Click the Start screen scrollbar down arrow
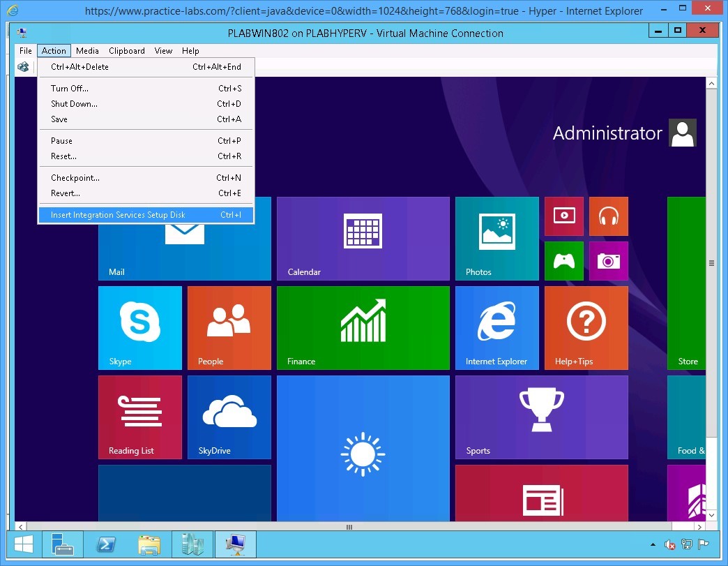This screenshot has width=728, height=566. point(712,514)
